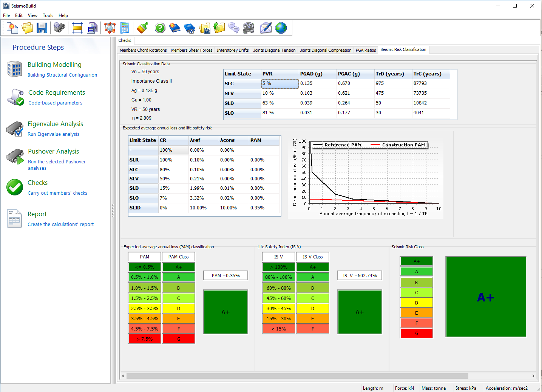Click the Building Structural Configuration link
The width and height of the screenshot is (542, 392).
62,75
